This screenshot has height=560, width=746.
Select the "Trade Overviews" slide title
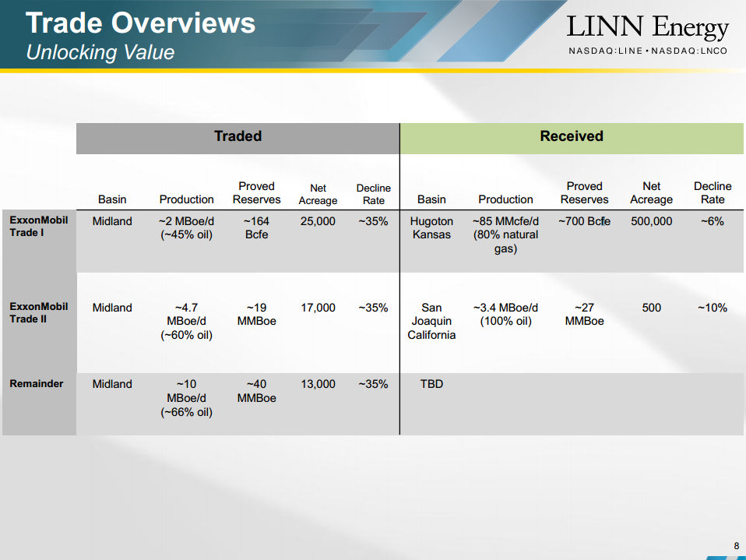click(x=140, y=23)
